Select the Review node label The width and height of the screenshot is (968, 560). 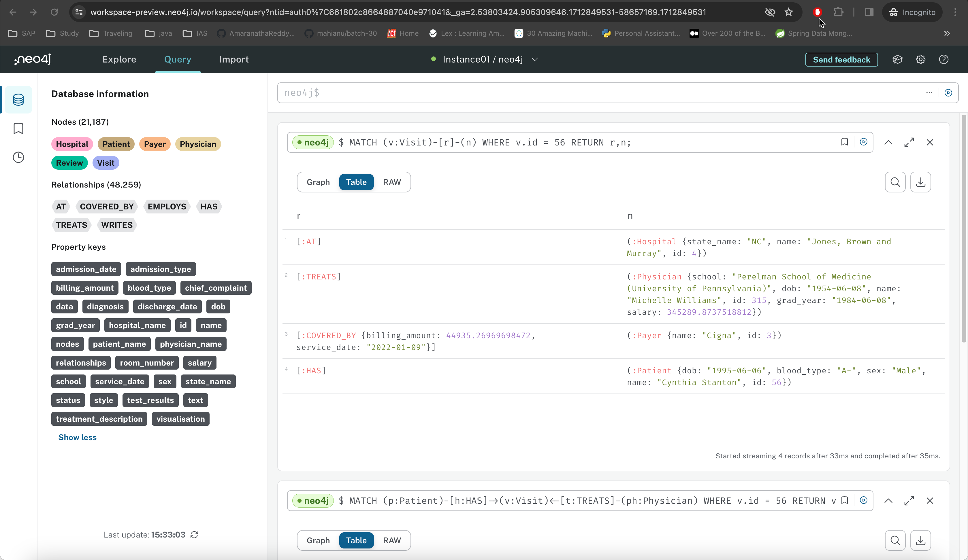[69, 163]
